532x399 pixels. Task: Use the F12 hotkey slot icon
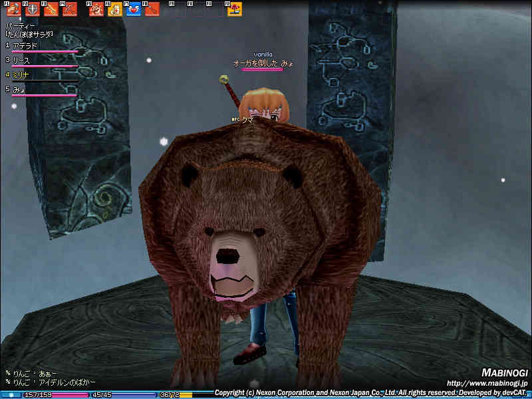tap(235, 9)
